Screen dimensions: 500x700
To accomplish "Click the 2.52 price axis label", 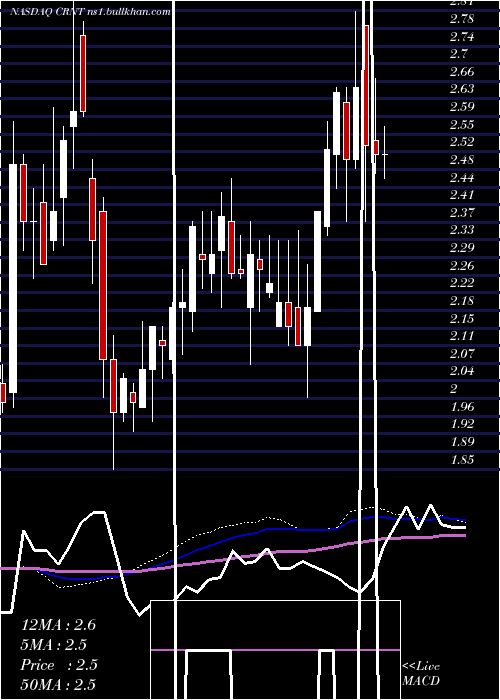I will click(x=462, y=142).
